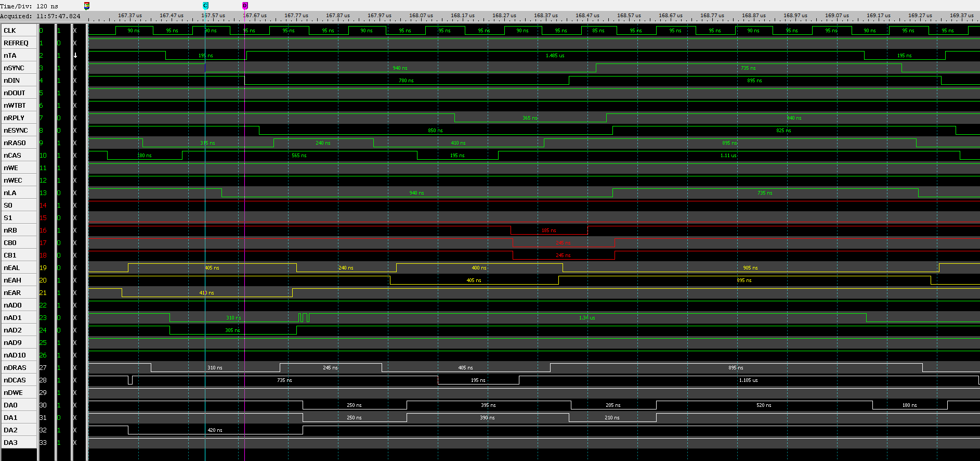
Task: Select the magenta D cursor marker
Action: pyautogui.click(x=245, y=6)
